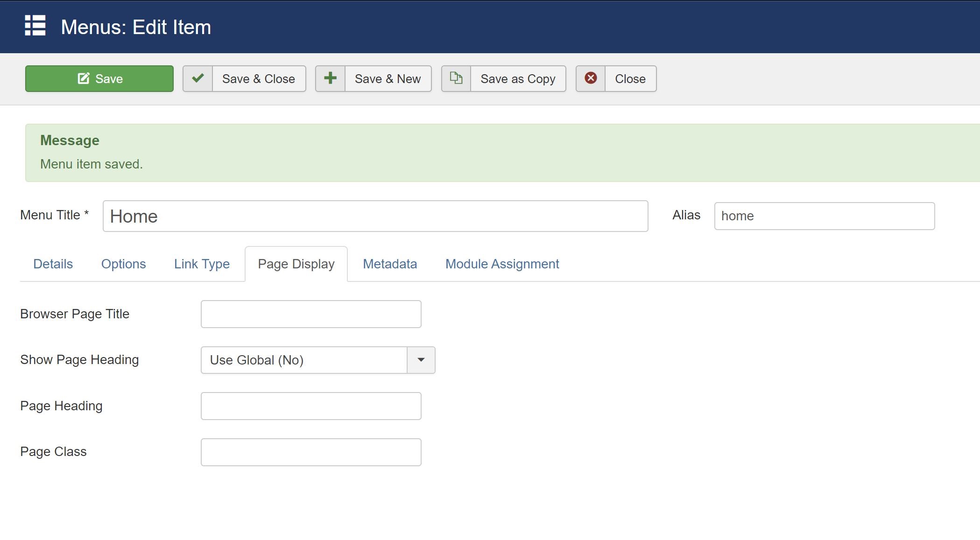
Task: Click the Save button
Action: pyautogui.click(x=99, y=78)
